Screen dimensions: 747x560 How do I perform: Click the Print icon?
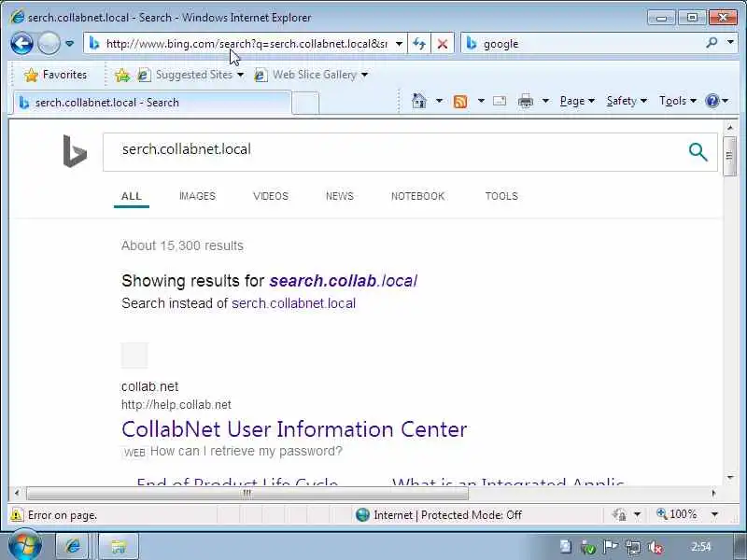point(526,101)
